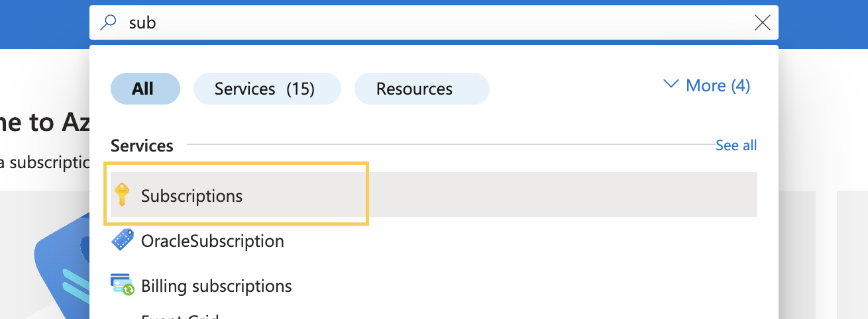Filter results by Resources
This screenshot has width=868, height=319.
tap(421, 89)
